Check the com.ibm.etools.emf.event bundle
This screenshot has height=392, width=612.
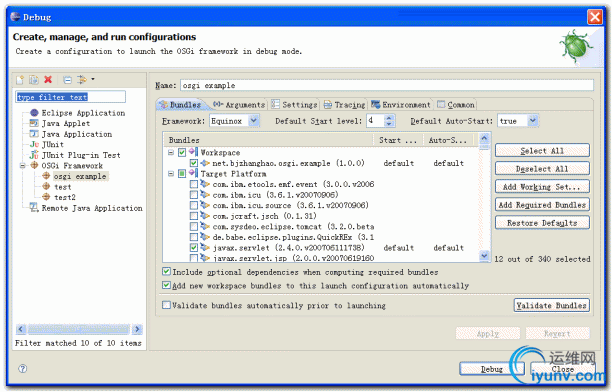pos(194,184)
